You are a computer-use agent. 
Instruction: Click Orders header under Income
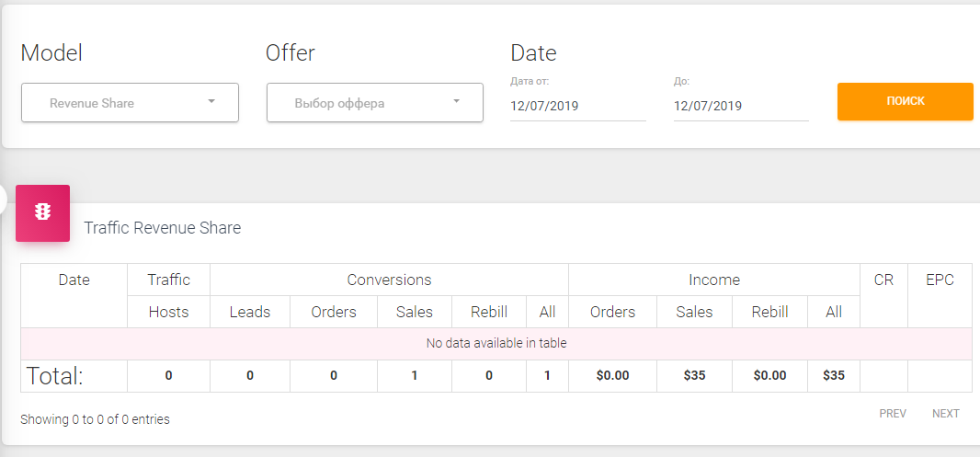tap(612, 312)
